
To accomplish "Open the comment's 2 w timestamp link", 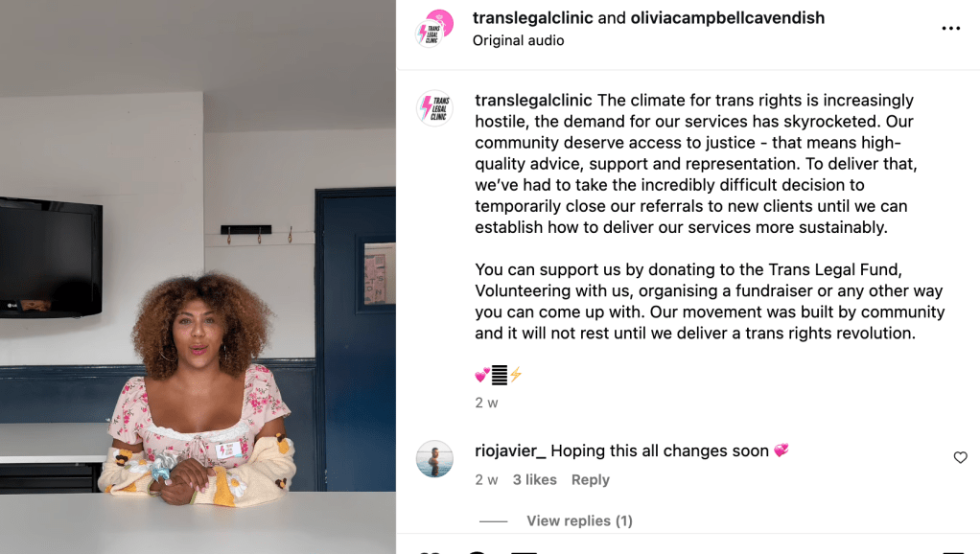I will point(486,479).
